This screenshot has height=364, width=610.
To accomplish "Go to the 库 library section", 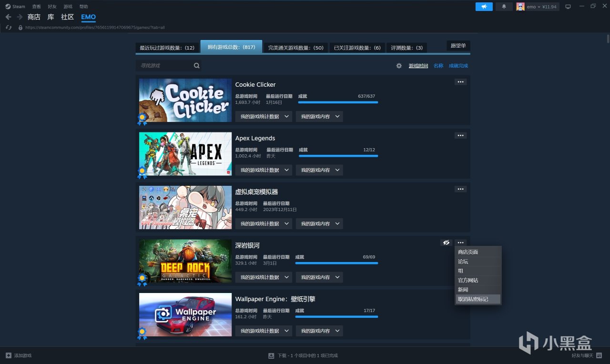I will pos(51,17).
